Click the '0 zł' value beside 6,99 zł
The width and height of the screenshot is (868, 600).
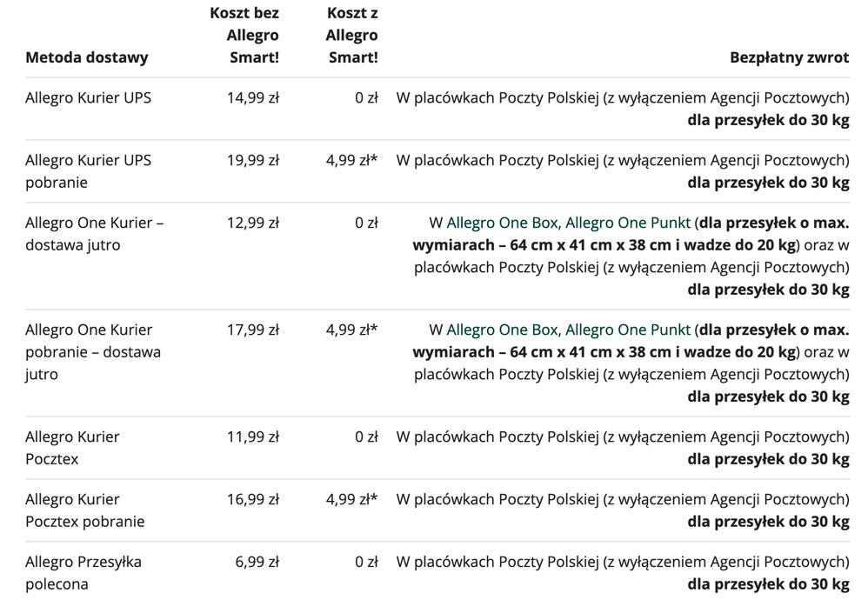[x=366, y=563]
